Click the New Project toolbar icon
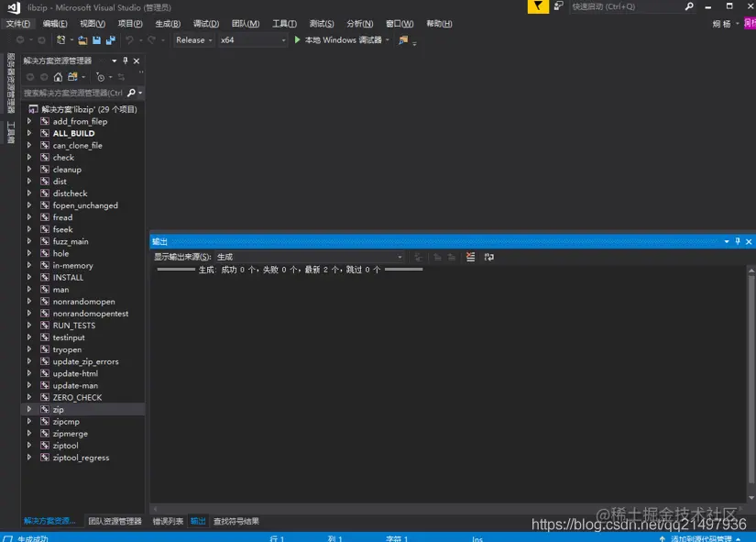Viewport: 756px width, 542px height. pos(60,40)
